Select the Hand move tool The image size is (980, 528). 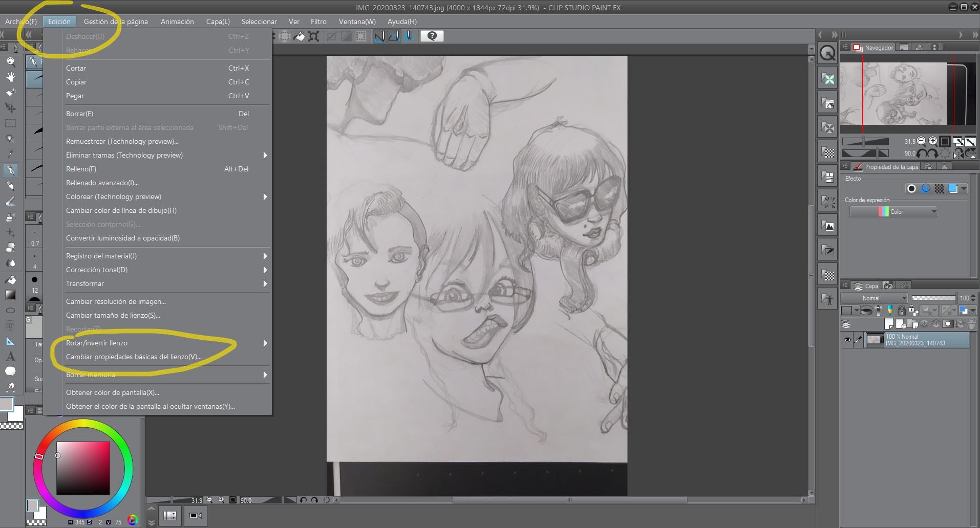pos(10,77)
